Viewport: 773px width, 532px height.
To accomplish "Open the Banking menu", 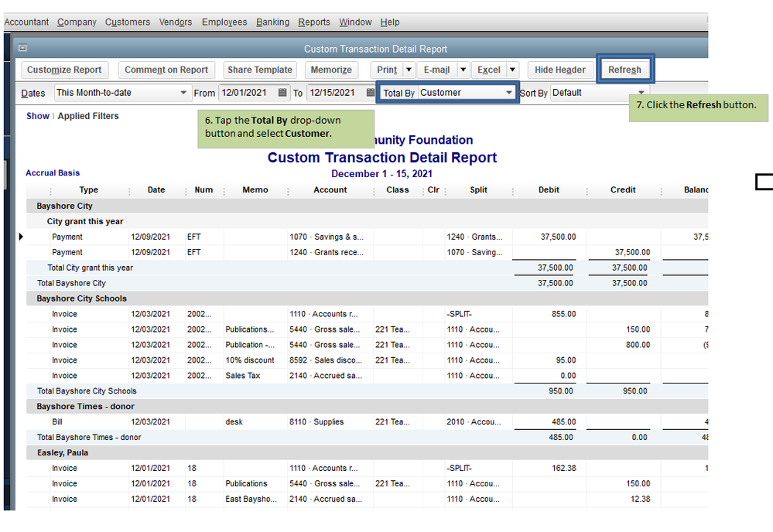I will 272,22.
